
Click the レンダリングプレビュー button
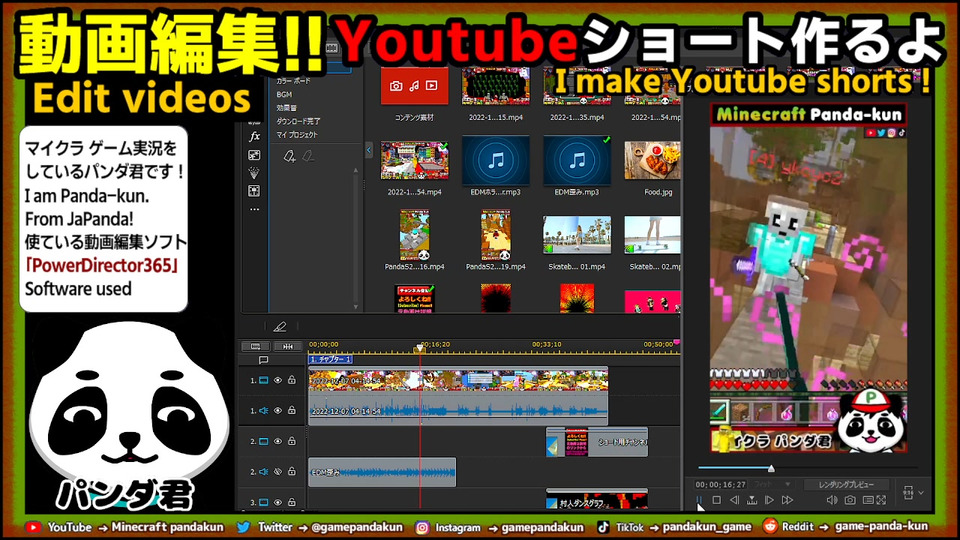point(846,484)
